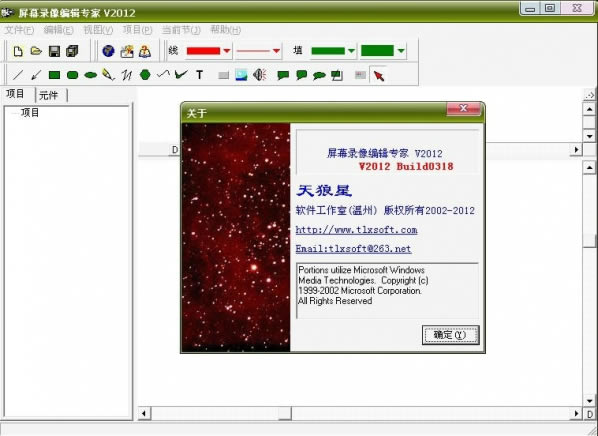Open the 编辑(E) menu
This screenshot has height=436, width=598.
click(58, 30)
